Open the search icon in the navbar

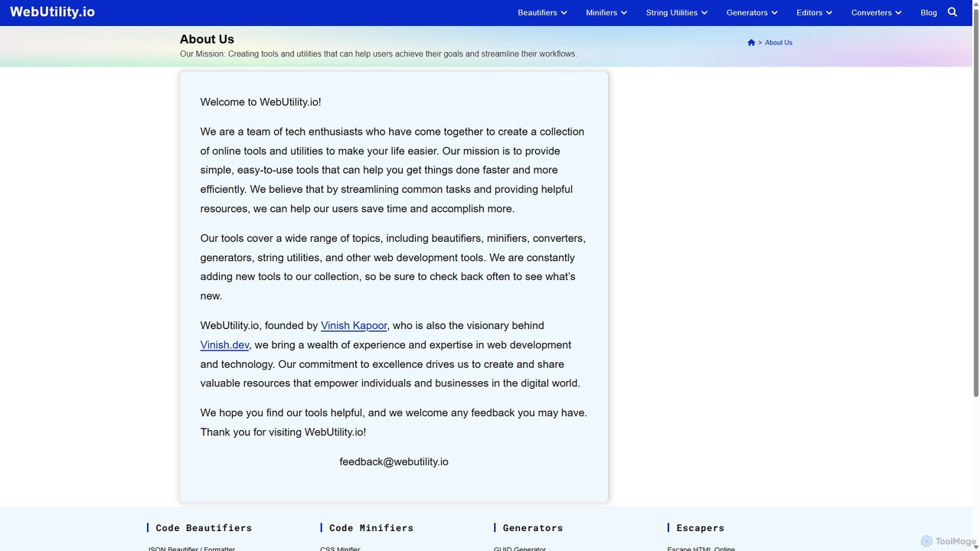952,12
